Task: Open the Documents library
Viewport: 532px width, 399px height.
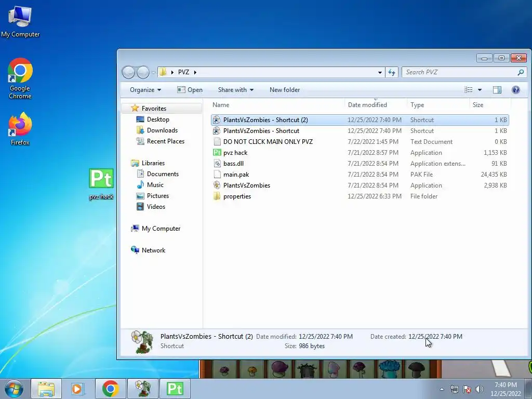Action: 163,174
